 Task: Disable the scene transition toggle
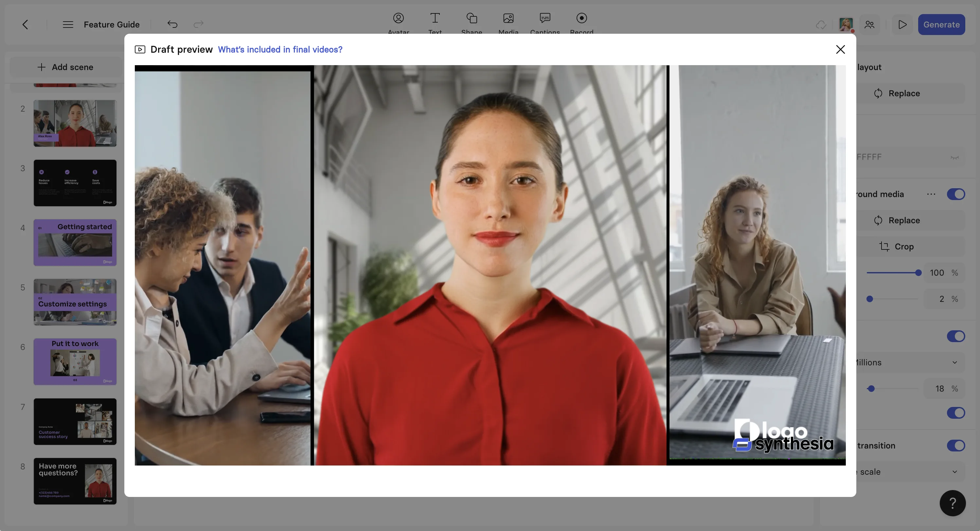tap(956, 445)
